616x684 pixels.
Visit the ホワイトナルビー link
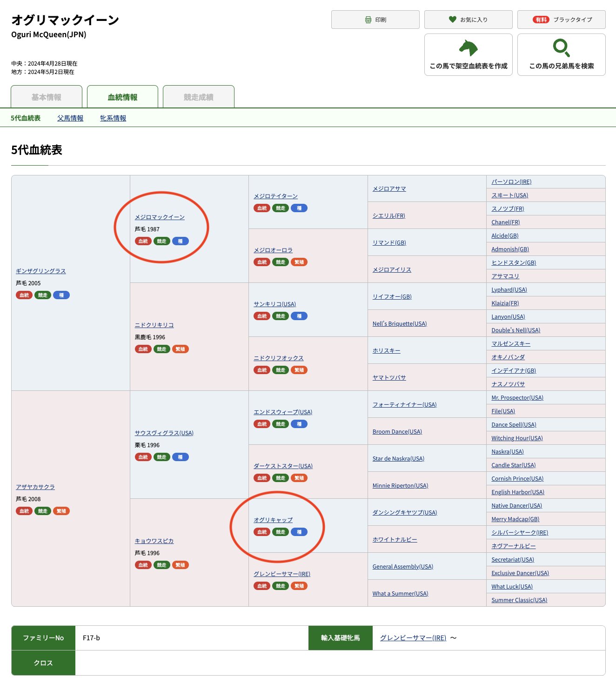[x=395, y=539]
